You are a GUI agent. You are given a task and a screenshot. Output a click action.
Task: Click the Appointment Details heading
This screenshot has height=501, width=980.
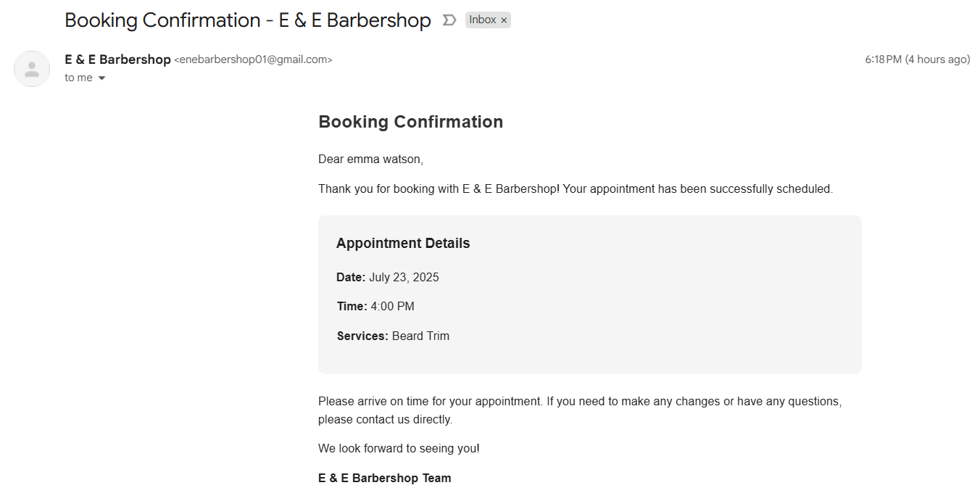click(403, 244)
